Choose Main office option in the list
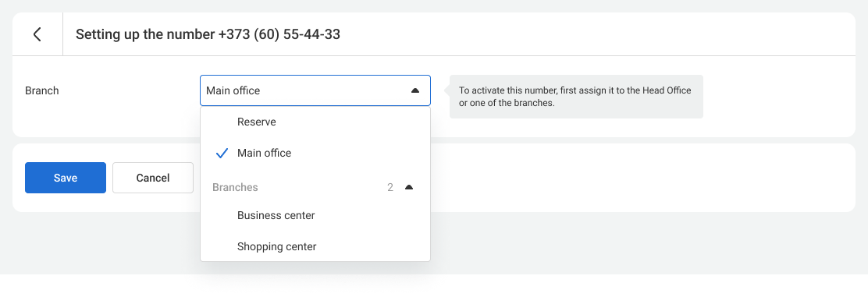 [315, 154]
